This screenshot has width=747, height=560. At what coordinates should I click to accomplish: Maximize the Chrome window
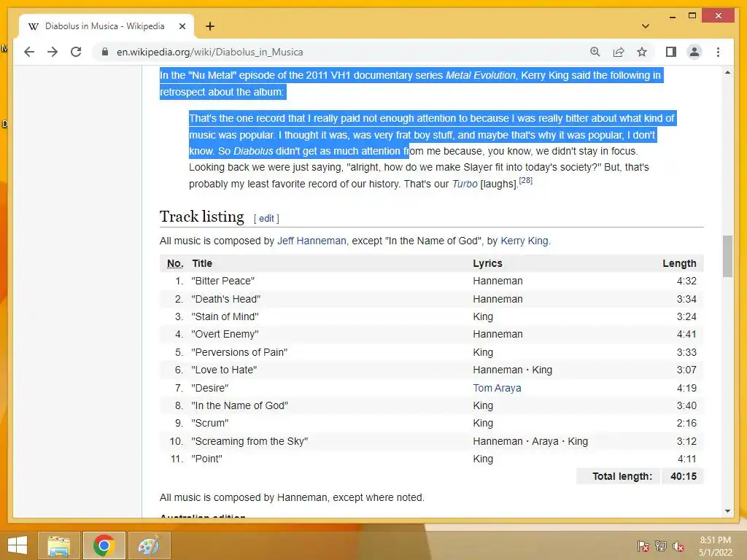(692, 16)
